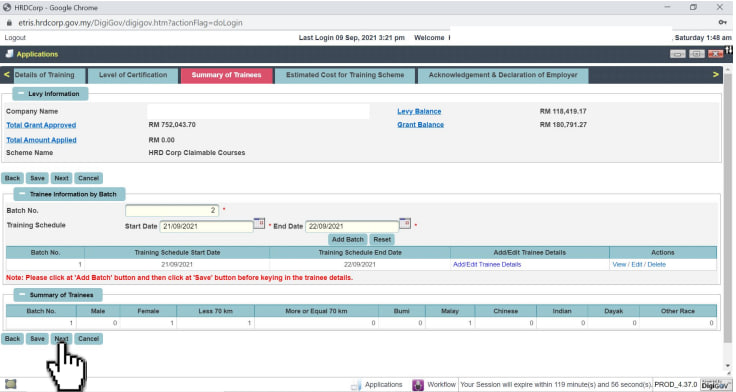Go to Estimated Cost for Training Scheme tab
The width and height of the screenshot is (736, 392).
pos(345,75)
